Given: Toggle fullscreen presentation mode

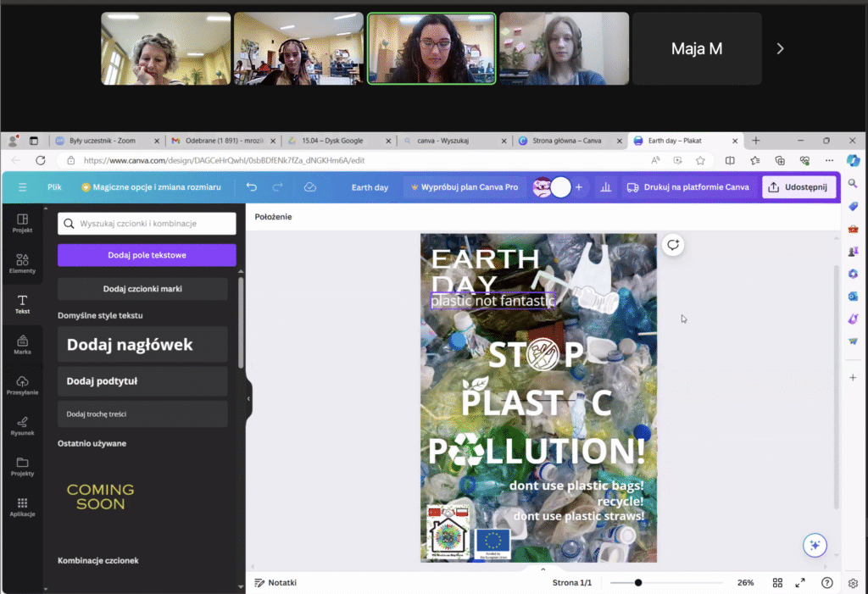Looking at the screenshot, I should [x=800, y=583].
